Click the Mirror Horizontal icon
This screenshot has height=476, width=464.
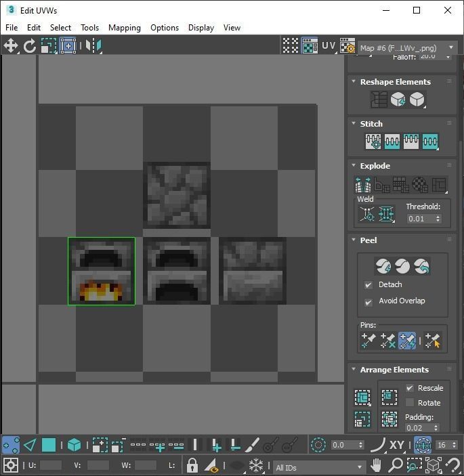tap(93, 46)
